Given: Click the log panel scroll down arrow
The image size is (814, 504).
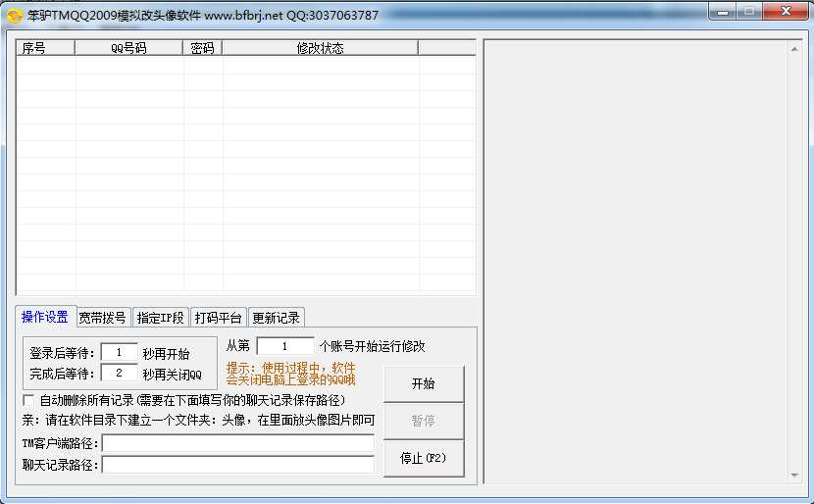Looking at the screenshot, I should (794, 476).
